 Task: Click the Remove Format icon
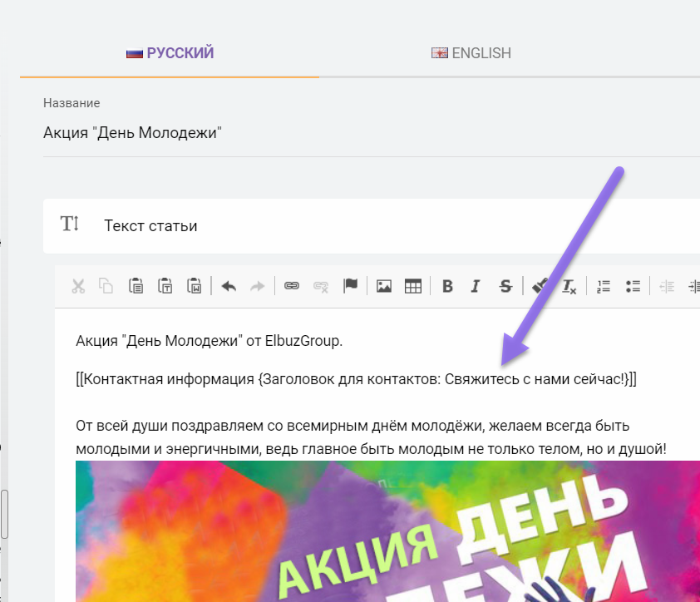569,287
